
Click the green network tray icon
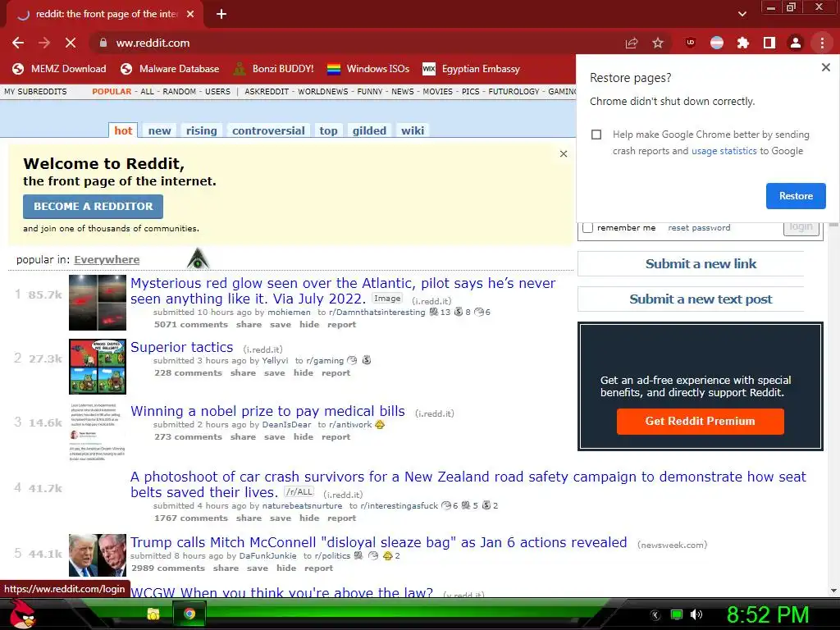[x=677, y=614]
